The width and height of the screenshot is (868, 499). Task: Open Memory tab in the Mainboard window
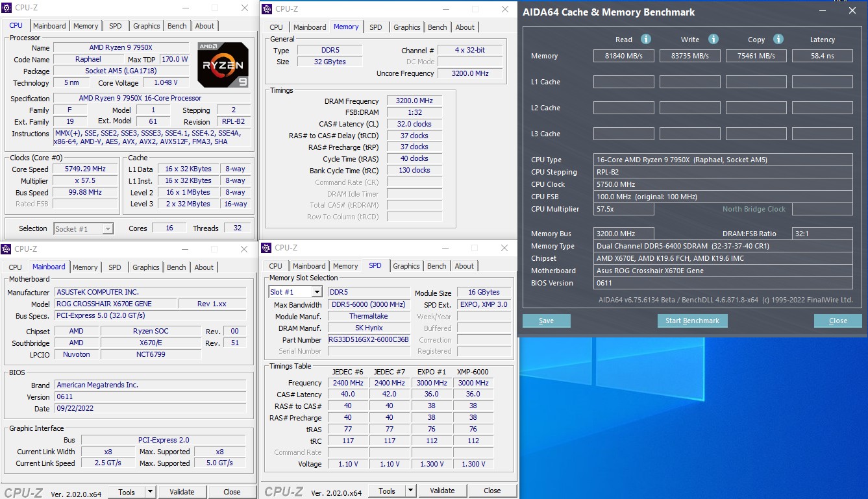85,267
